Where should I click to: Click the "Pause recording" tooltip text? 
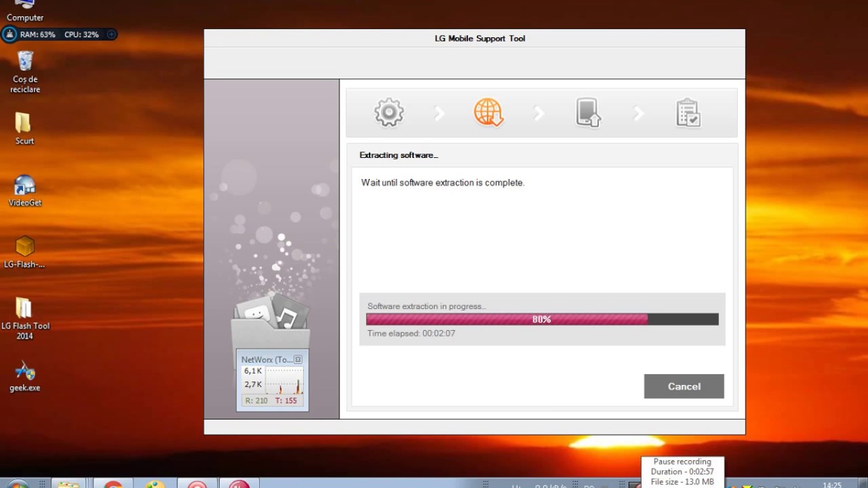coord(682,462)
